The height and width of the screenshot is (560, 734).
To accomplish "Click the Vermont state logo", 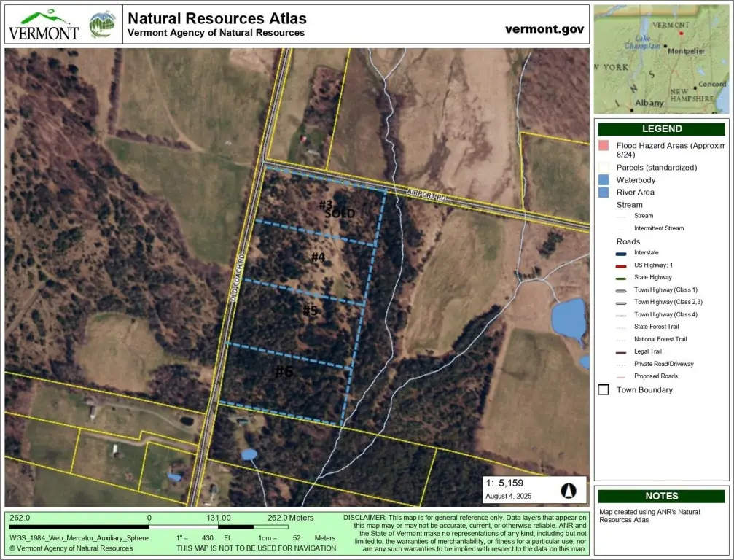I will (44, 25).
